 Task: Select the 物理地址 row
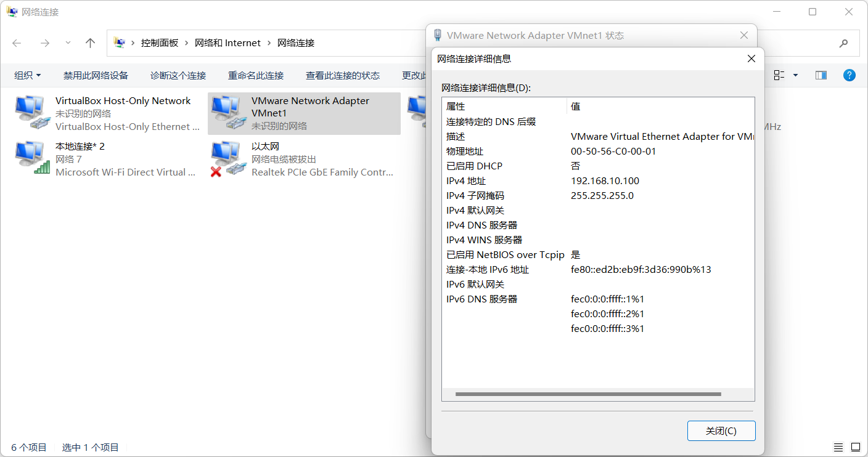pyautogui.click(x=598, y=151)
